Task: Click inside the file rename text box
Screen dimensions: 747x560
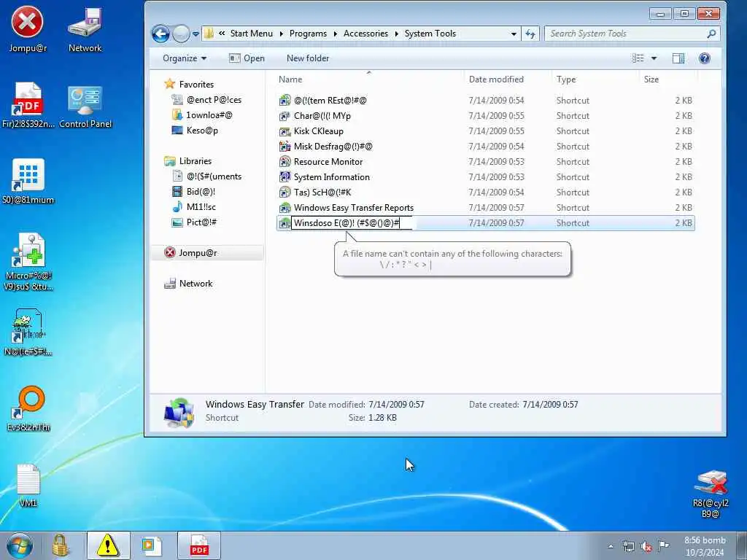Action: [x=352, y=223]
